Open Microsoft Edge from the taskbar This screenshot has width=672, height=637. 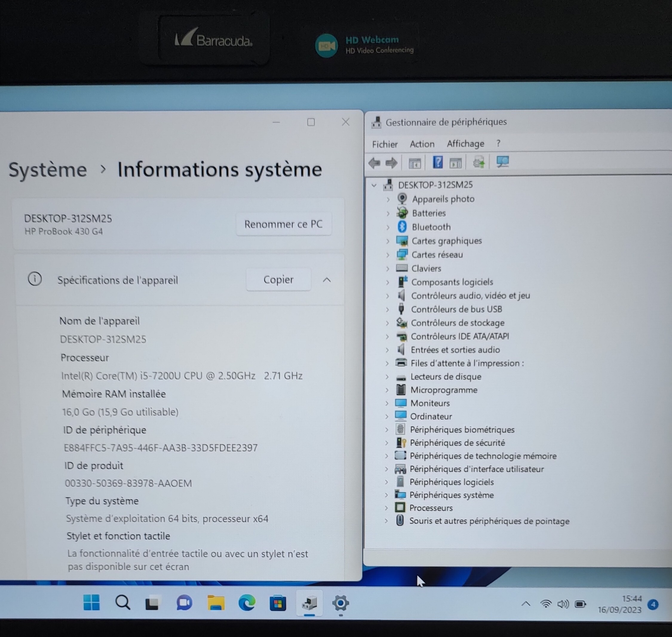point(247,603)
